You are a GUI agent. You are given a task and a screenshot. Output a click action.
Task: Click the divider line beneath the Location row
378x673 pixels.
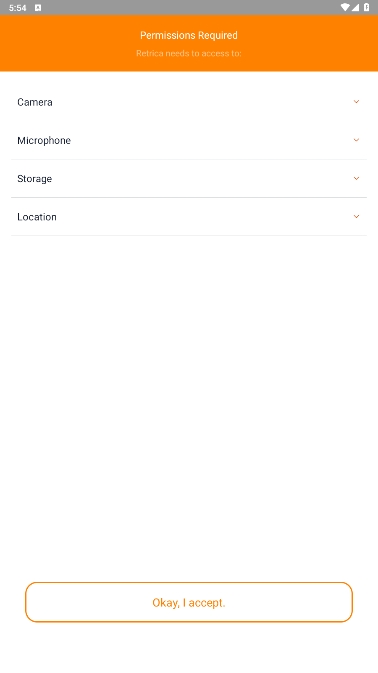pyautogui.click(x=189, y=235)
